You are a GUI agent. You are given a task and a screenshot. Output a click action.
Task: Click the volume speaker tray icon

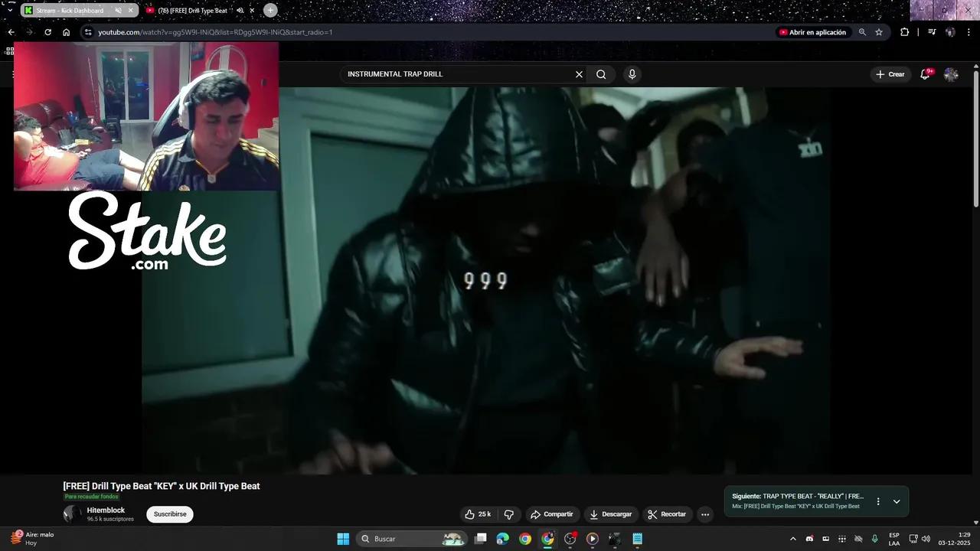coord(926,539)
